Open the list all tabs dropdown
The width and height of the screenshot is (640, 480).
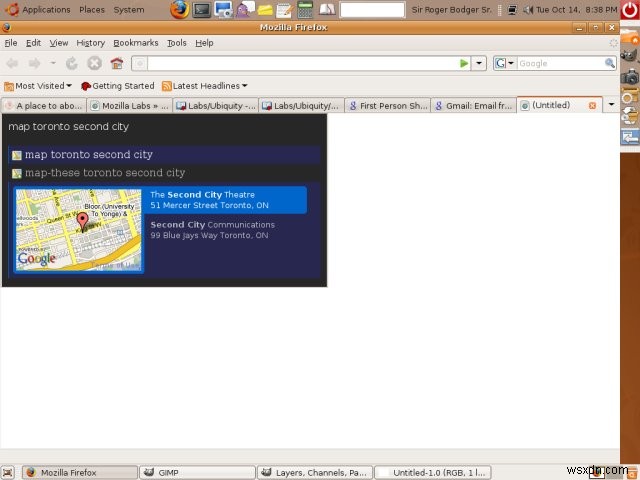[x=611, y=105]
